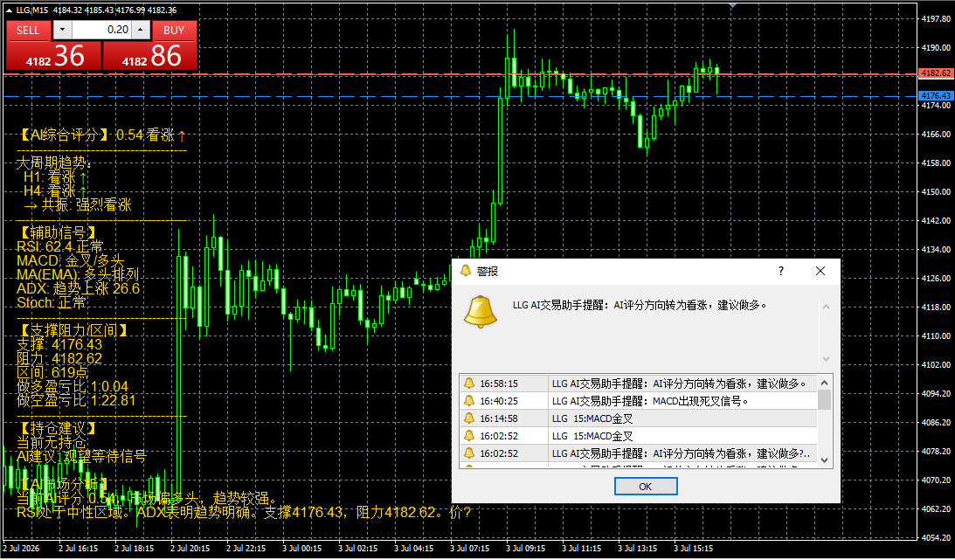Screen dimensions: 955x560
Task: Click the small bell icon in dialog title
Action: (x=466, y=271)
